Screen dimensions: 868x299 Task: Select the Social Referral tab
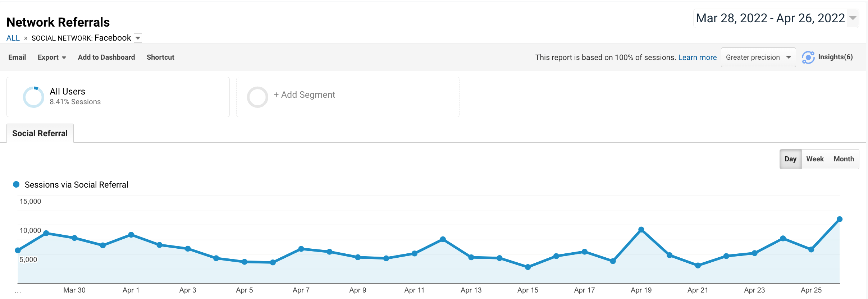click(x=40, y=133)
